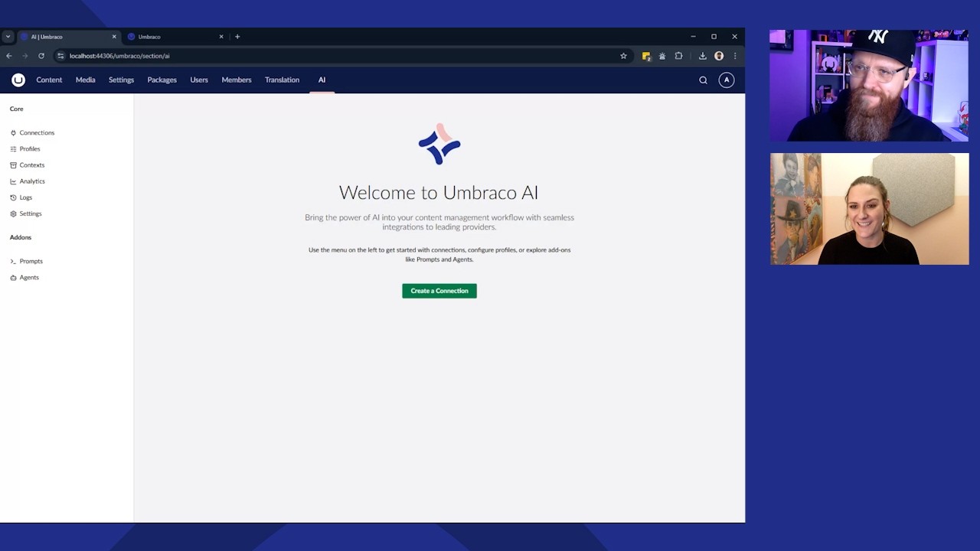Click the Connections plug icon in sidebar
The width and height of the screenshot is (980, 551).
[x=13, y=133]
